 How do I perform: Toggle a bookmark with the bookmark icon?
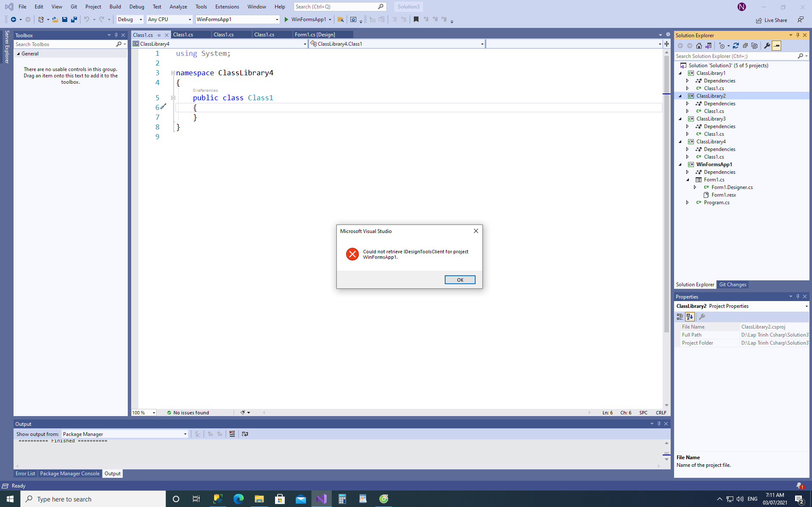tap(416, 19)
